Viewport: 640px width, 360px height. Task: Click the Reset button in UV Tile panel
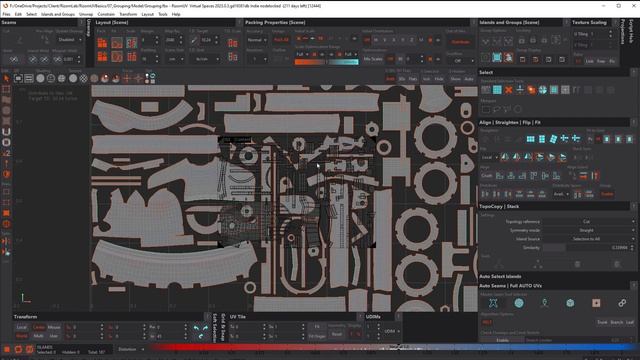pos(337,334)
